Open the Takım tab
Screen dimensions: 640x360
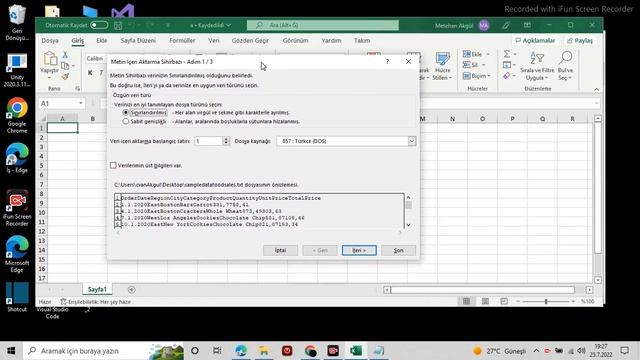362,40
